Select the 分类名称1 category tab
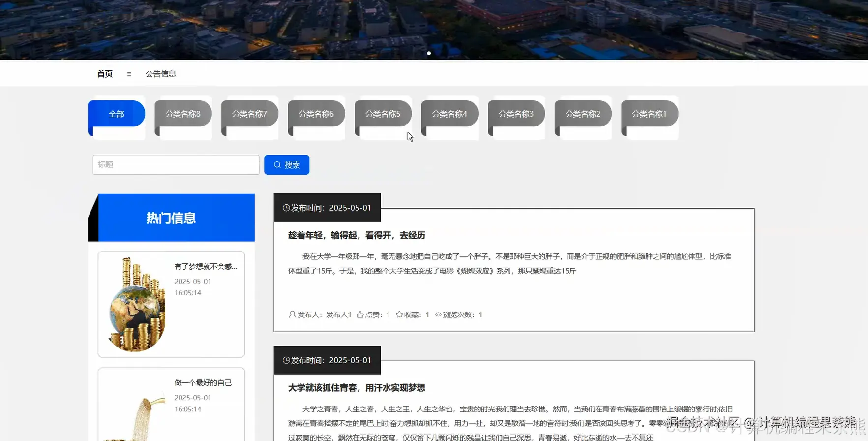Image resolution: width=868 pixels, height=441 pixels. tap(650, 114)
